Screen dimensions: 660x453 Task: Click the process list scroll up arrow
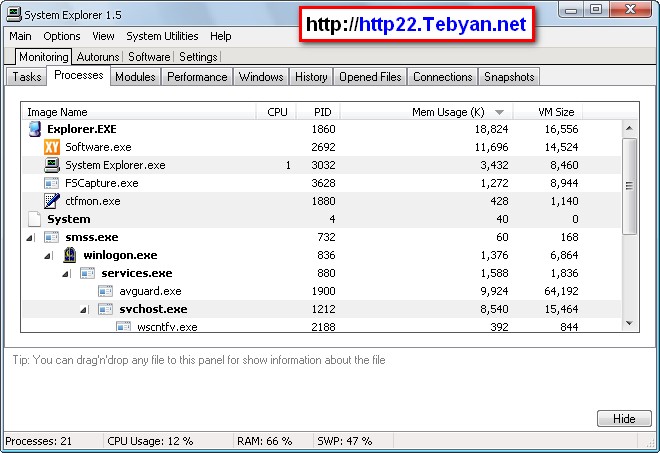point(629,128)
